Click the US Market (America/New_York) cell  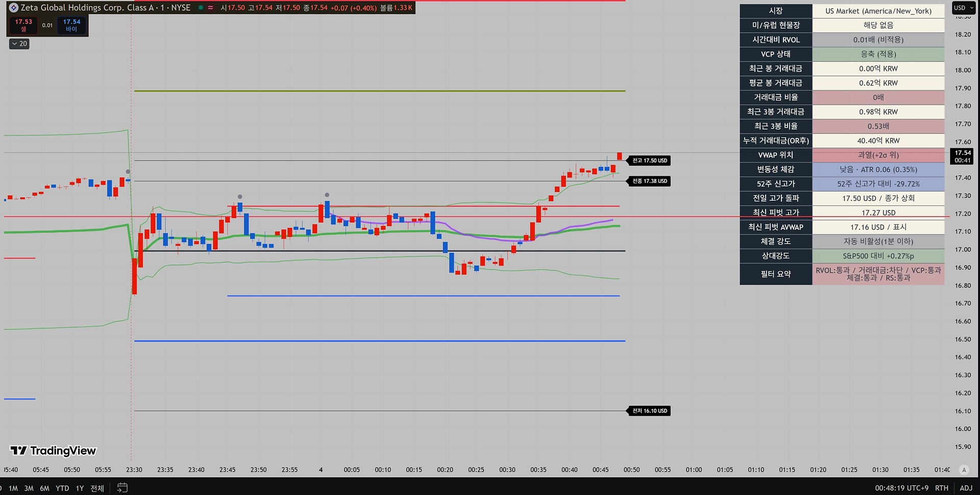(x=878, y=11)
